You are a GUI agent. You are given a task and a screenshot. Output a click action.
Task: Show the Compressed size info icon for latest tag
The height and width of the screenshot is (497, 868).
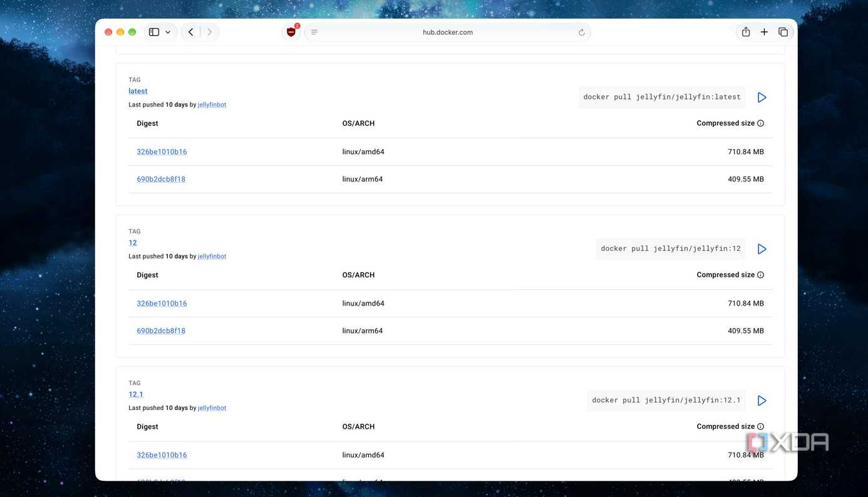pos(760,123)
